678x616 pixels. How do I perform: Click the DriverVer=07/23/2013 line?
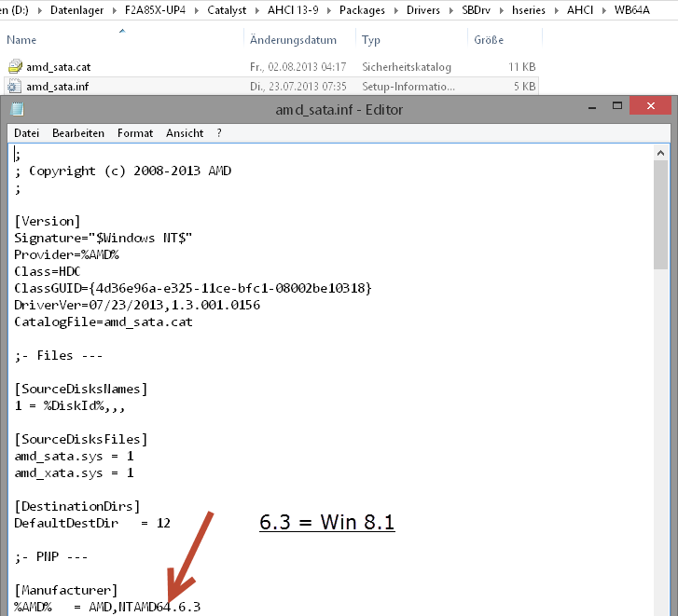[x=137, y=305]
